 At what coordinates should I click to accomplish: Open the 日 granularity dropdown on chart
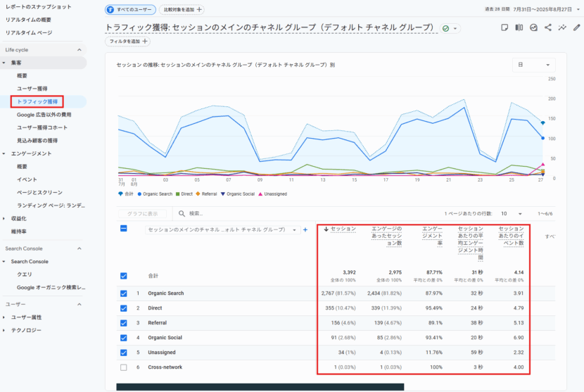coord(533,64)
